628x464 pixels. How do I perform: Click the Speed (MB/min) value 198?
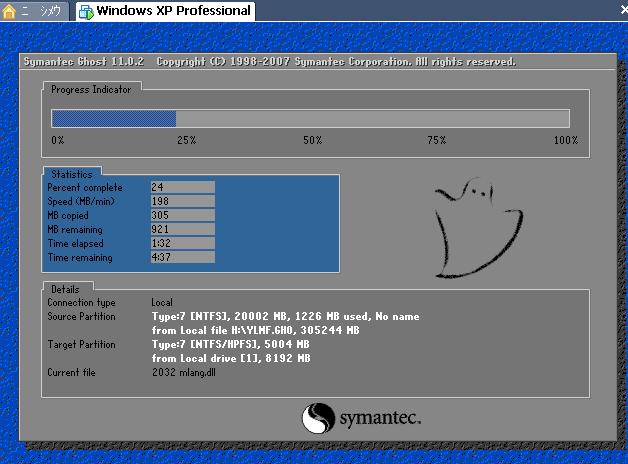point(183,201)
